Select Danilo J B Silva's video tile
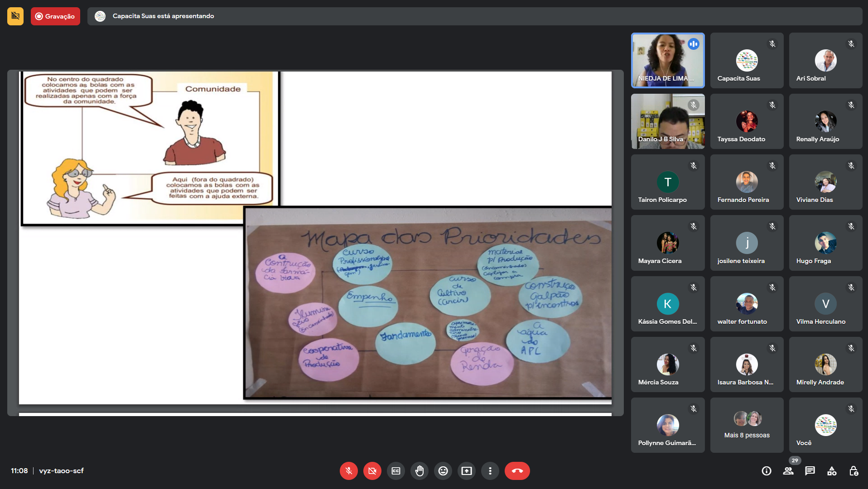 (668, 121)
